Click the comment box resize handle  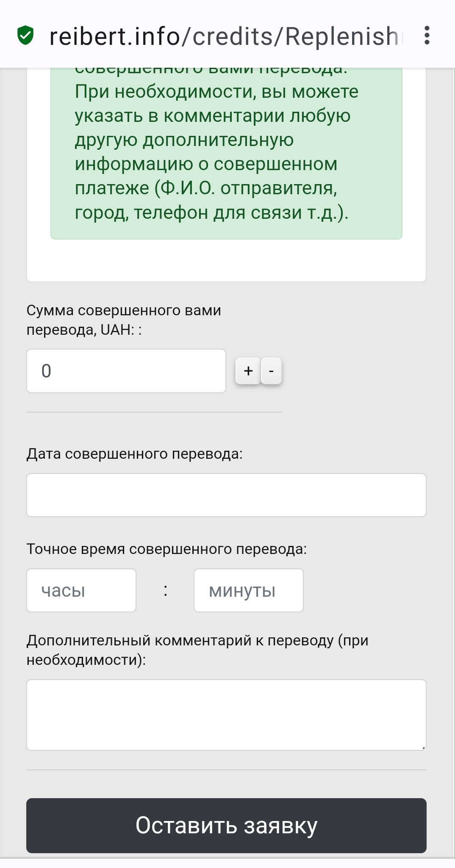point(423,747)
